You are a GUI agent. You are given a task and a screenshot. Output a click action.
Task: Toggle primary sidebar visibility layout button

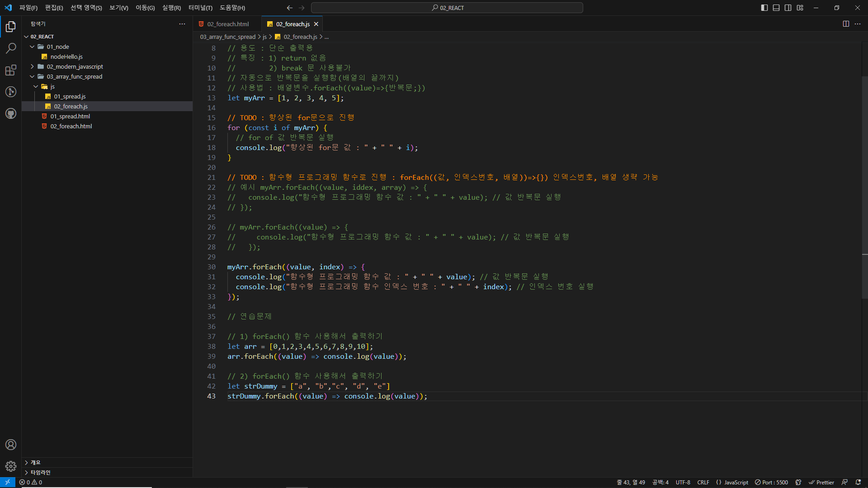point(764,8)
